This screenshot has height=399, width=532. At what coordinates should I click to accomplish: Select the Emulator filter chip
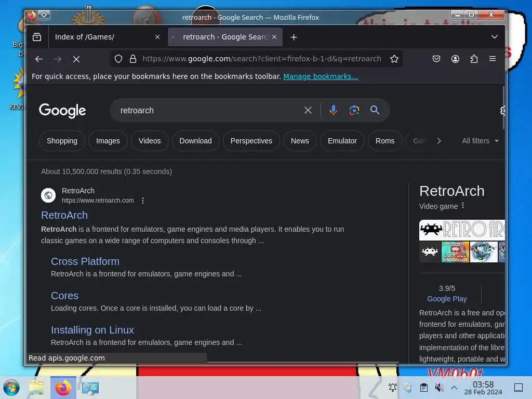point(342,141)
